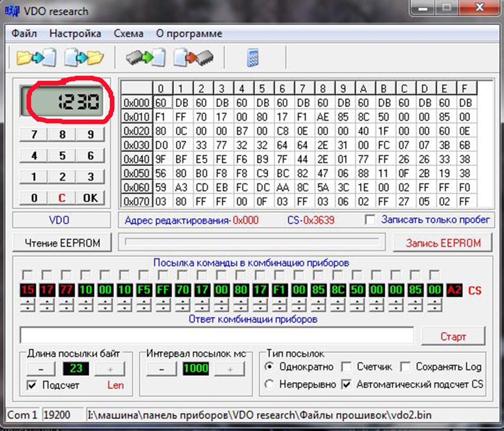This screenshot has width=504, height=431.
Task: Toggle Автоматический подсчет CS checkbox
Action: coord(346,384)
